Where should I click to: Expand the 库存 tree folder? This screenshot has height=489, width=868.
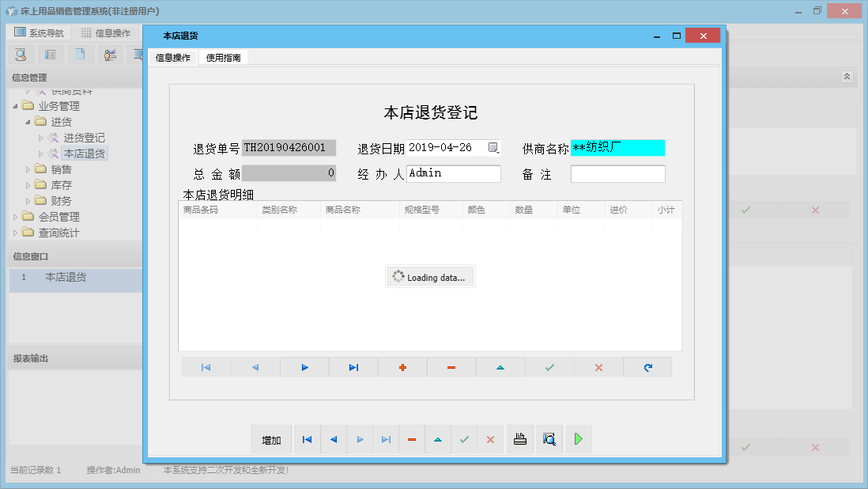29,185
